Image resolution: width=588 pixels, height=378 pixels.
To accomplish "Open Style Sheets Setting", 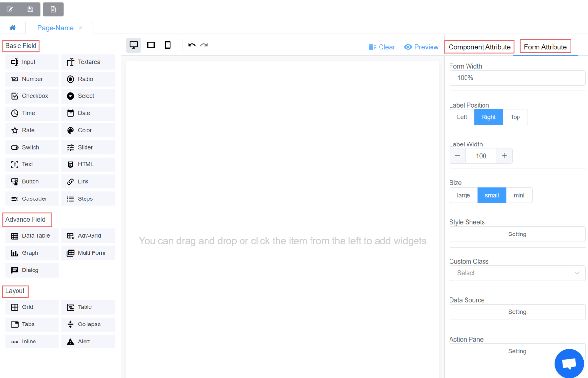I will (x=517, y=234).
